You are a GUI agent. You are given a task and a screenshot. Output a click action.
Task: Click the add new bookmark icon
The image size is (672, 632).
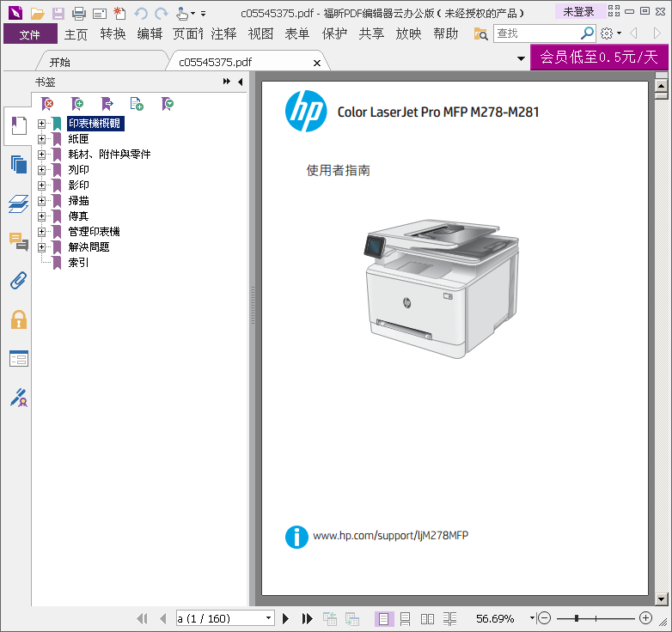(77, 104)
